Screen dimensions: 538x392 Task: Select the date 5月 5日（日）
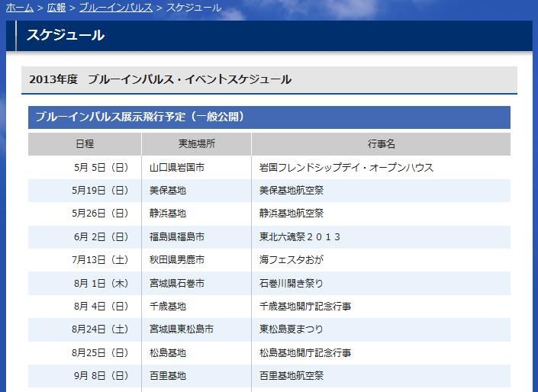(x=102, y=167)
